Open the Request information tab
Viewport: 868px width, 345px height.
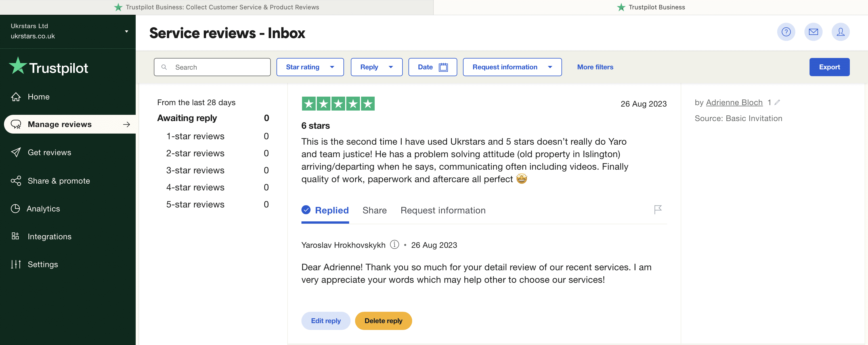(443, 211)
